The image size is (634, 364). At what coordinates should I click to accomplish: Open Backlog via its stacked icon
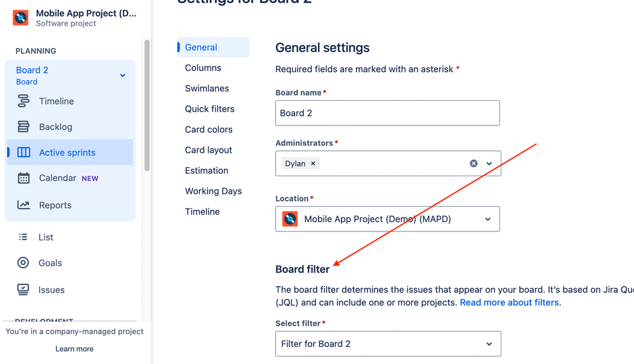coord(23,127)
